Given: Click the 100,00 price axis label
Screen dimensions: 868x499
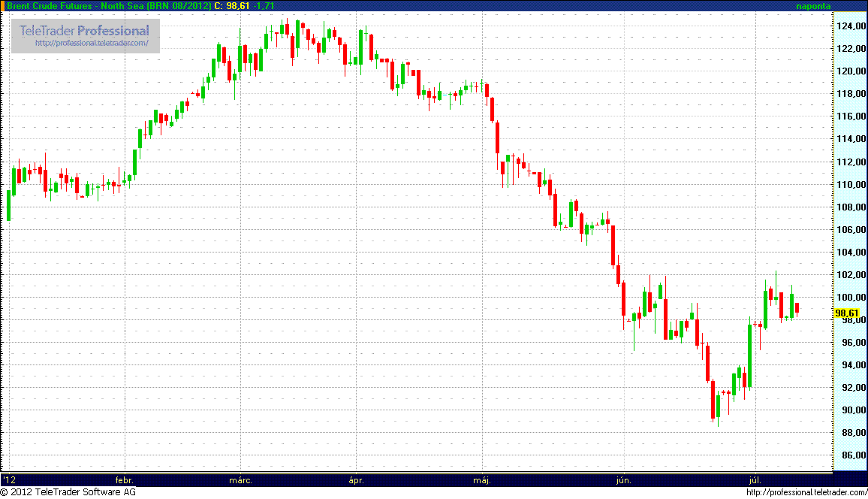Looking at the screenshot, I should (x=851, y=298).
